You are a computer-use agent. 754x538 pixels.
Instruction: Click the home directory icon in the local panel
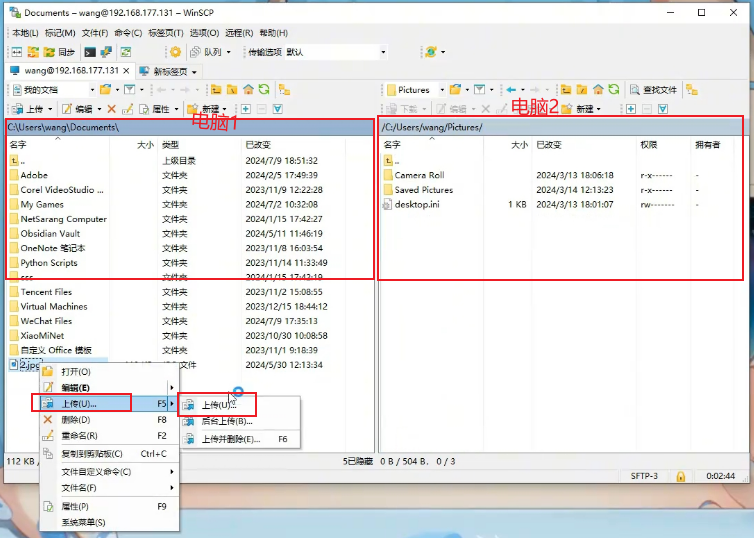tap(248, 90)
